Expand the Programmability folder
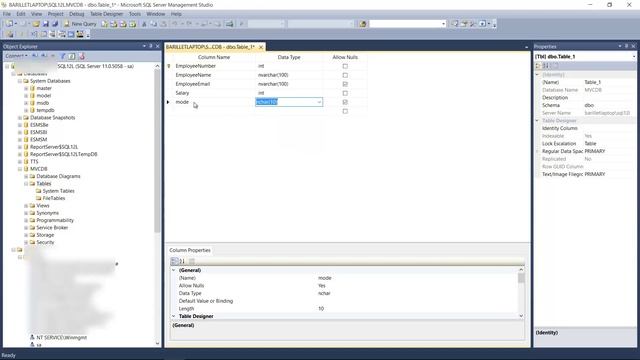This screenshot has width=640, height=360. [x=26, y=220]
